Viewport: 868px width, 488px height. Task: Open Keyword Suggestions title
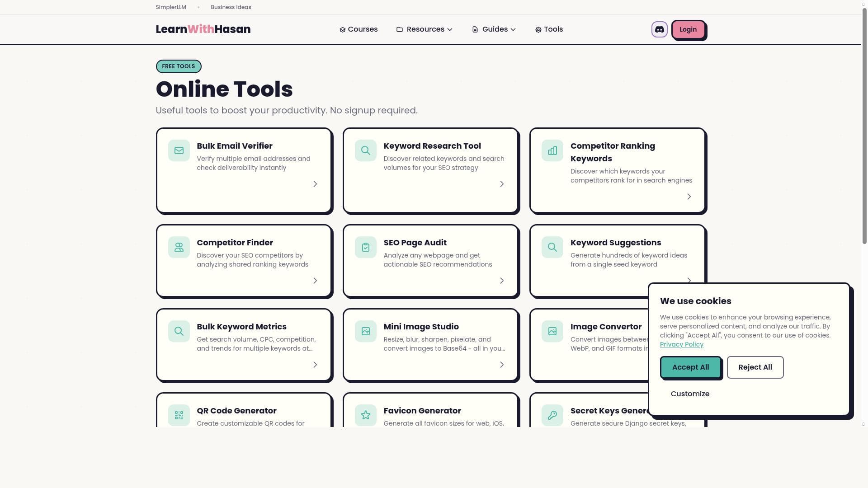point(616,243)
